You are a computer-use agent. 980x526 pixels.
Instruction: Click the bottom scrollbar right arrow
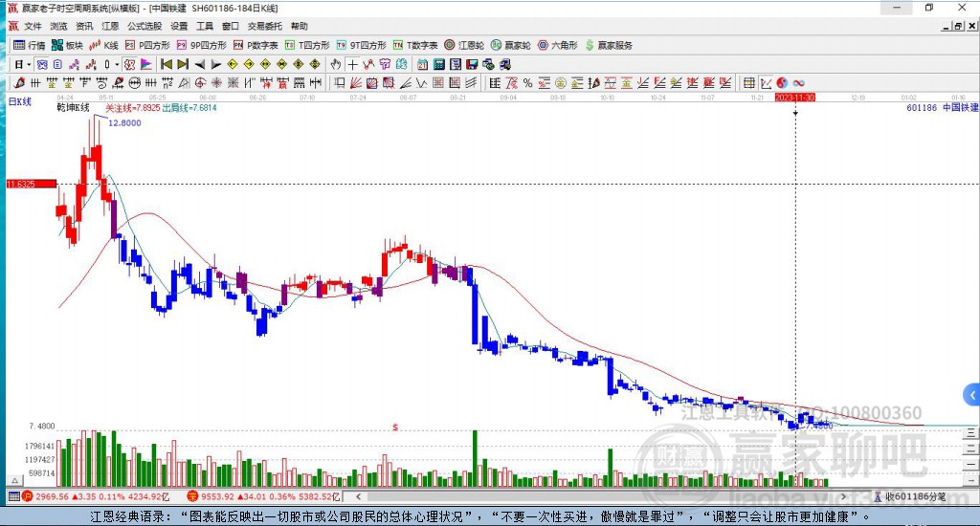pos(843,496)
